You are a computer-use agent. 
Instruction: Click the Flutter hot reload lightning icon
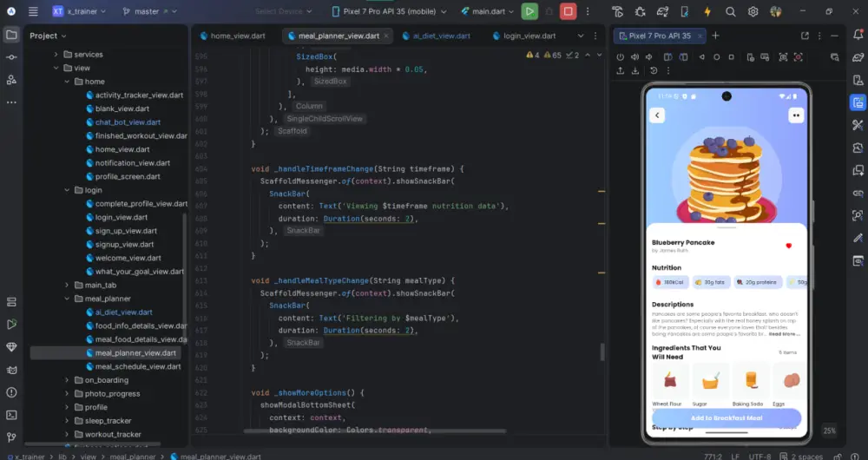click(707, 11)
